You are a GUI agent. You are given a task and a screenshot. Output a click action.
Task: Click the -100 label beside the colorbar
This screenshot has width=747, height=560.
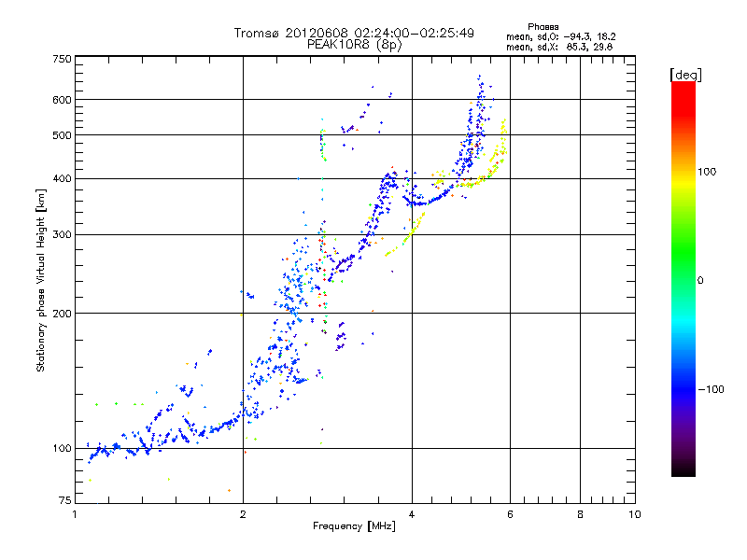coord(711,389)
